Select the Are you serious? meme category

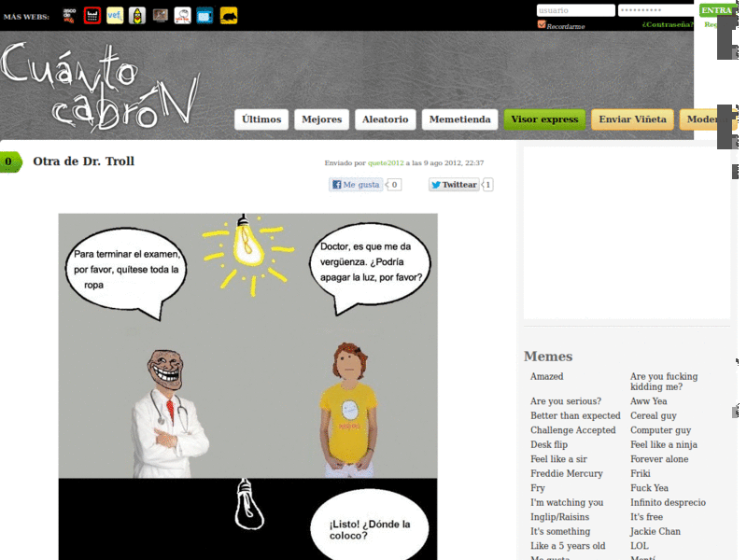[x=566, y=401]
